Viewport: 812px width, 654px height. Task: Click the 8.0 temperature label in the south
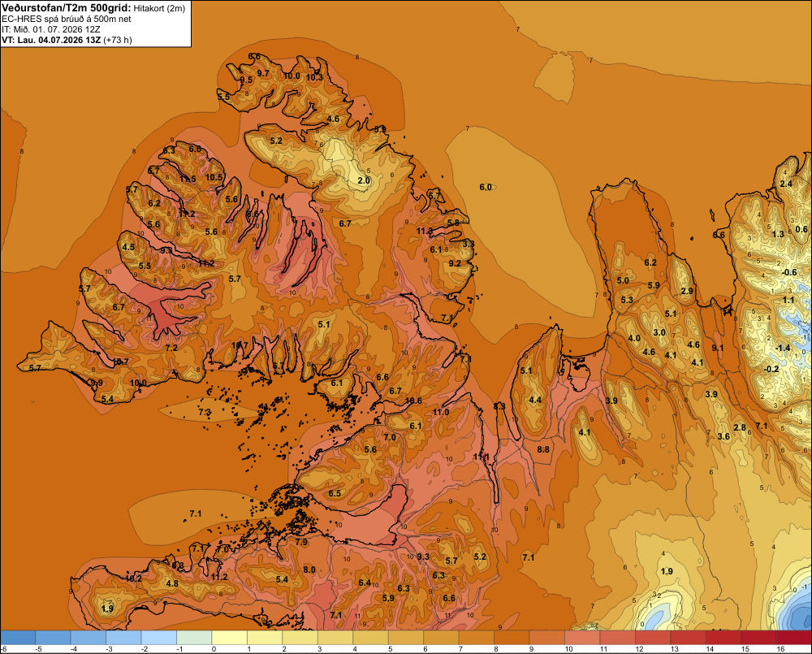click(309, 570)
